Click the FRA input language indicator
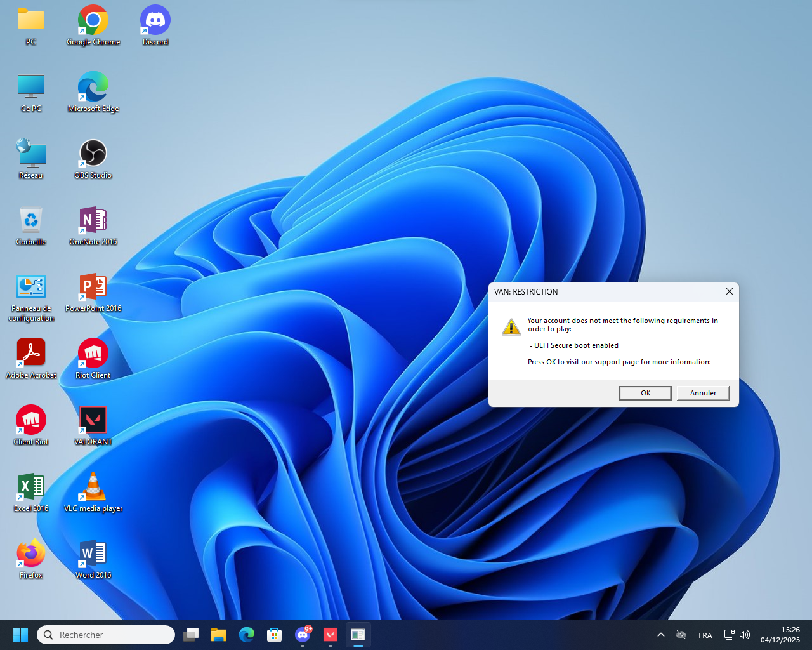 (705, 635)
